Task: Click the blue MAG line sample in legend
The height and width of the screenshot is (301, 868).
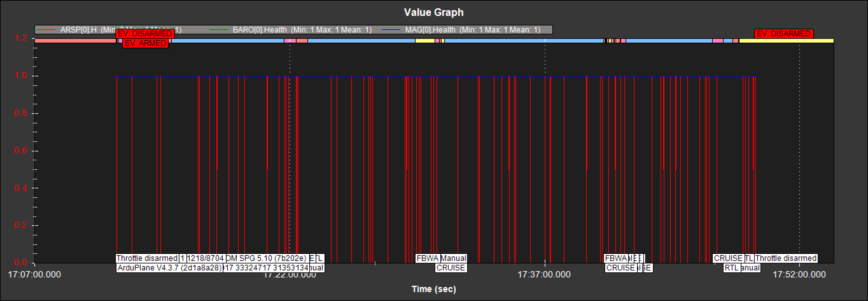Action: click(391, 30)
